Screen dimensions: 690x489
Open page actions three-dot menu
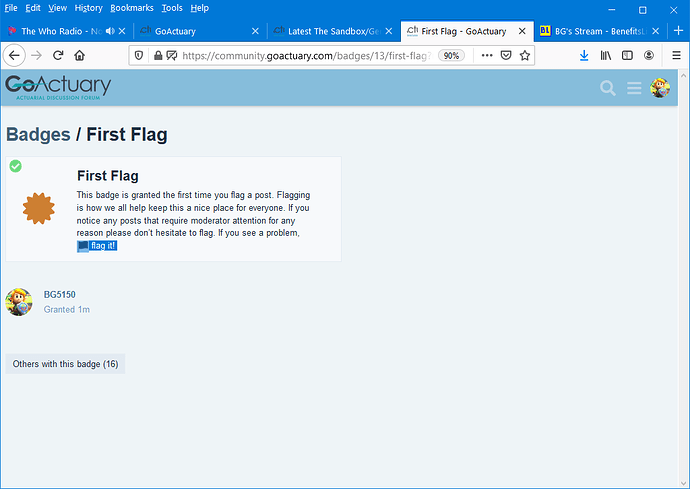click(487, 55)
